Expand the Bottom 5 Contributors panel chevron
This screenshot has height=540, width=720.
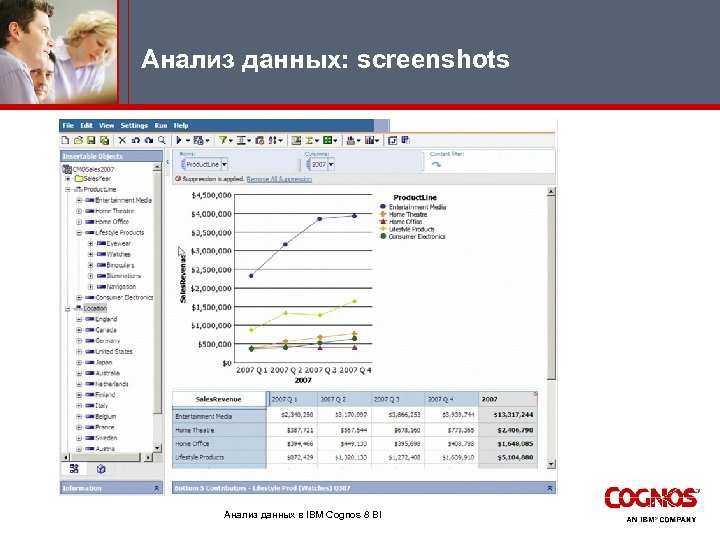pos(550,488)
